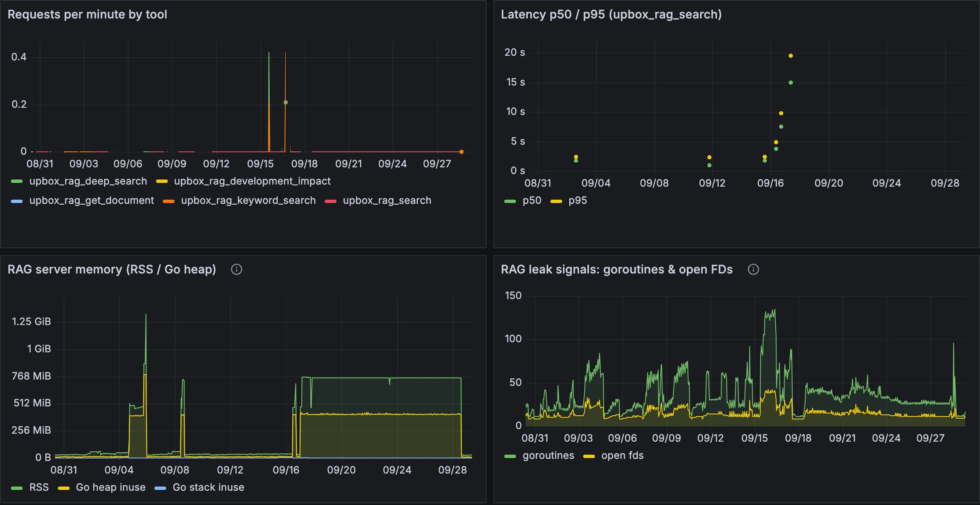This screenshot has width=980, height=505.
Task: Click the 10 s label on latency axis
Action: point(516,112)
